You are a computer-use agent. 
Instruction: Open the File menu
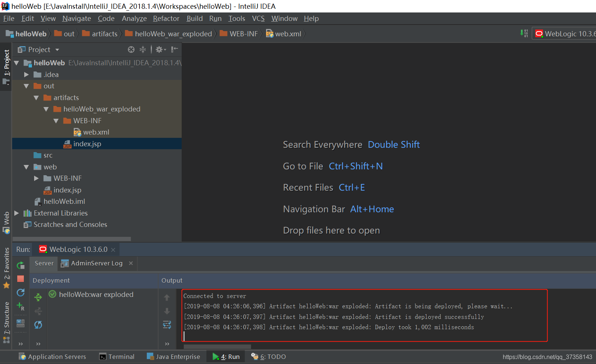9,18
